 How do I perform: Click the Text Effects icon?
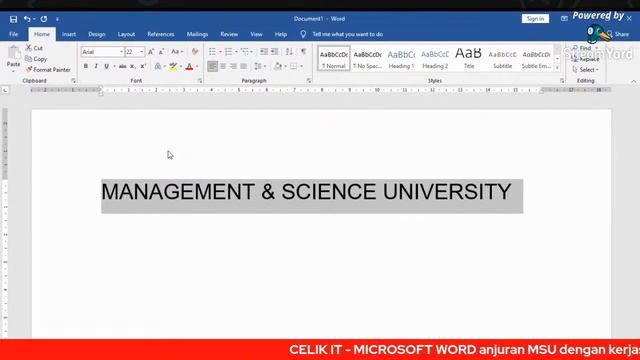(158, 66)
